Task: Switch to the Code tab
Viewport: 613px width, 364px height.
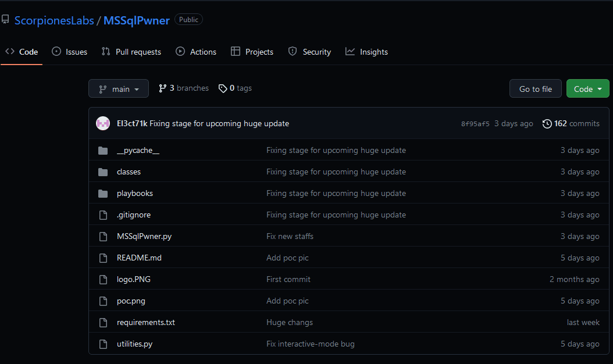Action: click(22, 52)
